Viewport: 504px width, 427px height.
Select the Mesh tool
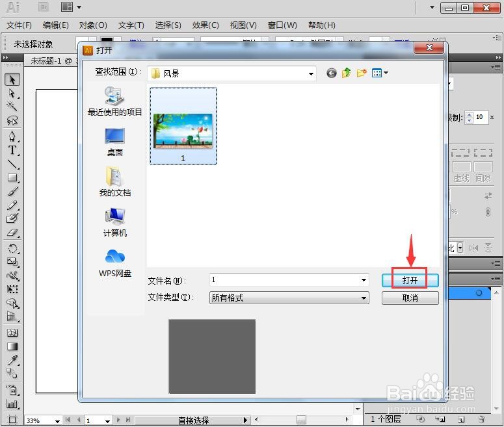(12, 333)
